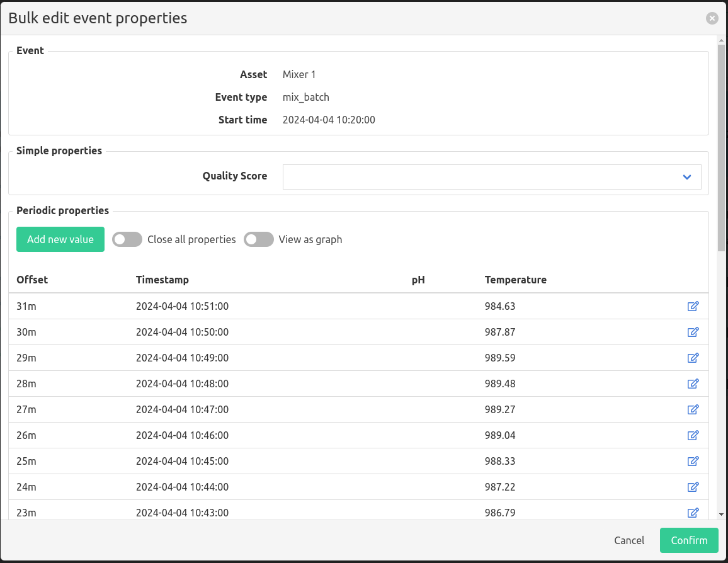Image resolution: width=728 pixels, height=563 pixels.
Task: Select the Temperature column header
Action: coord(515,280)
